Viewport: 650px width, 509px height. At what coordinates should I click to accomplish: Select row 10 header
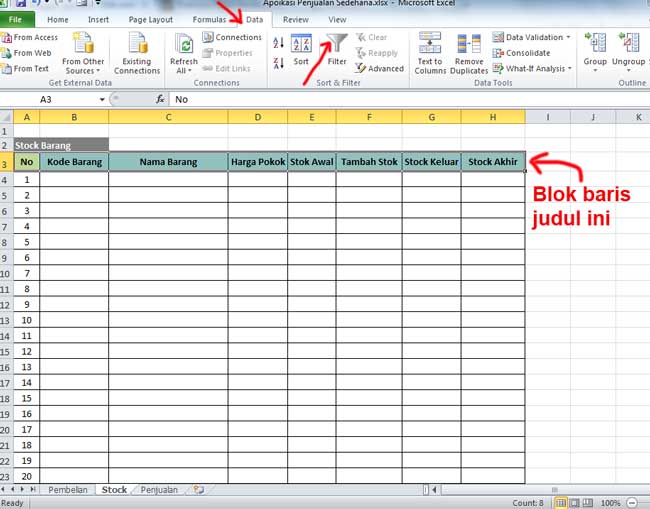point(5,274)
